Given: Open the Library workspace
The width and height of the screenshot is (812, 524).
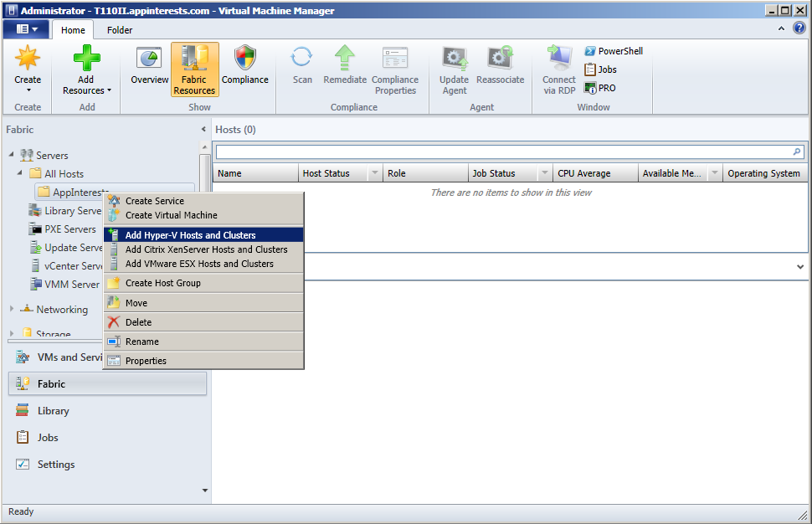Looking at the screenshot, I should (x=53, y=411).
